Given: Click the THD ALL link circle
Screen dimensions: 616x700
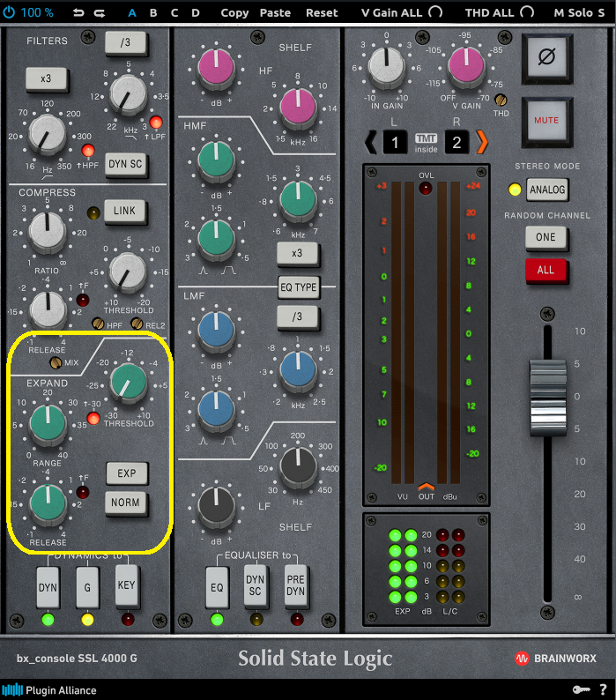Looking at the screenshot, I should click(x=527, y=11).
